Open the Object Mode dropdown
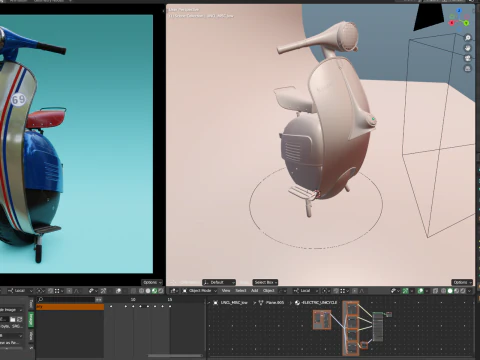The width and height of the screenshot is (480, 360). (199, 291)
